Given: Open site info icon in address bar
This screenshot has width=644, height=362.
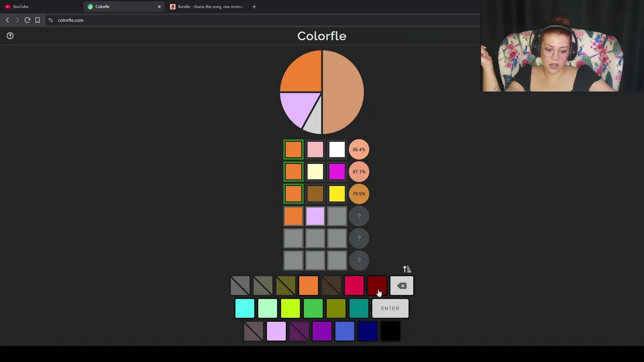Looking at the screenshot, I should tap(50, 20).
